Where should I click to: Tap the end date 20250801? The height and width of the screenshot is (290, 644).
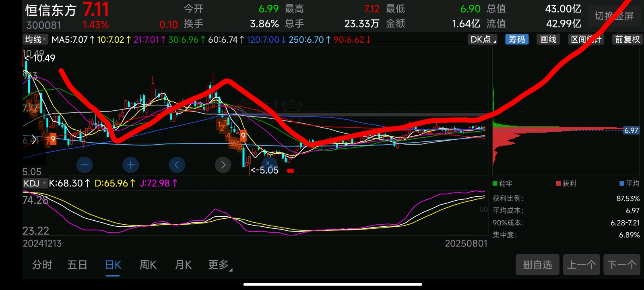coord(466,243)
